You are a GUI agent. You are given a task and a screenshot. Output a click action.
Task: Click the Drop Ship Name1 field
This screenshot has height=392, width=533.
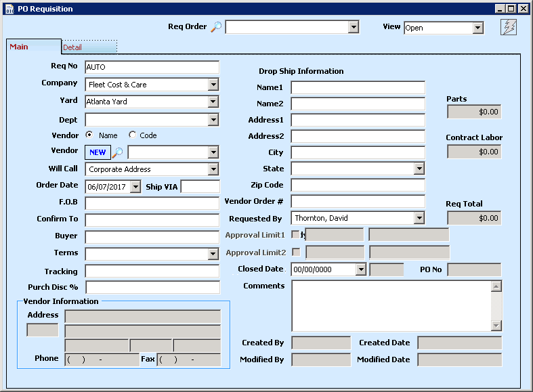358,87
